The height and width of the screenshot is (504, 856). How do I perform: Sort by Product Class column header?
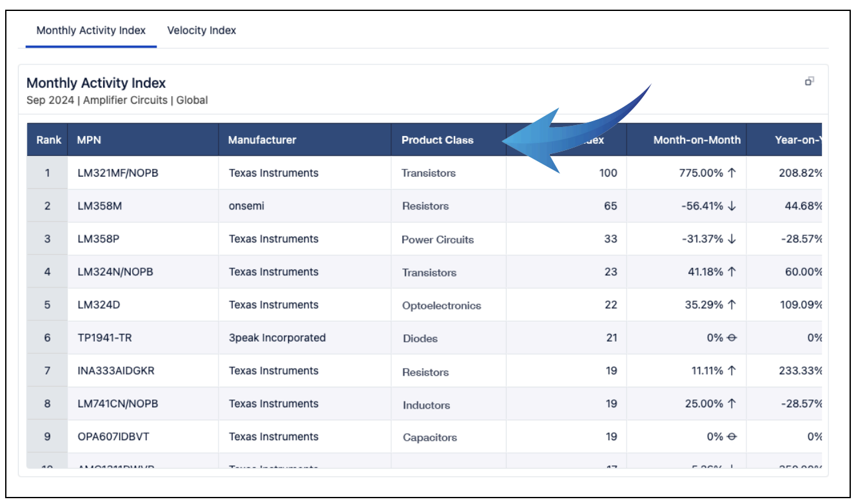(x=437, y=140)
